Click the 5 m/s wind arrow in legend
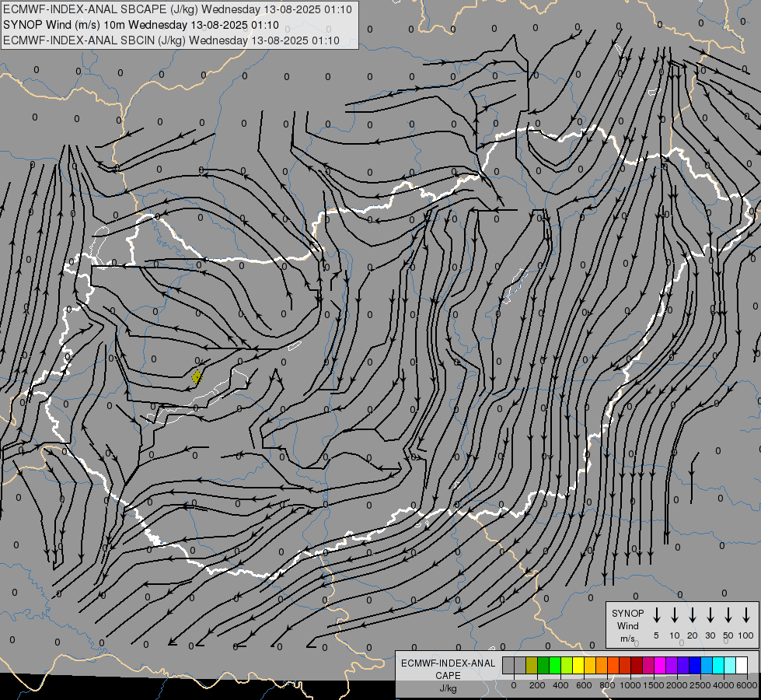 click(657, 614)
